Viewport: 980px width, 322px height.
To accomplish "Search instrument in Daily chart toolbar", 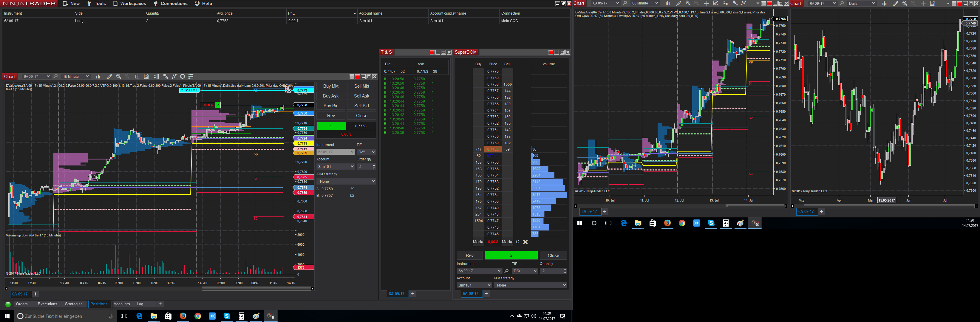I will (x=842, y=3).
